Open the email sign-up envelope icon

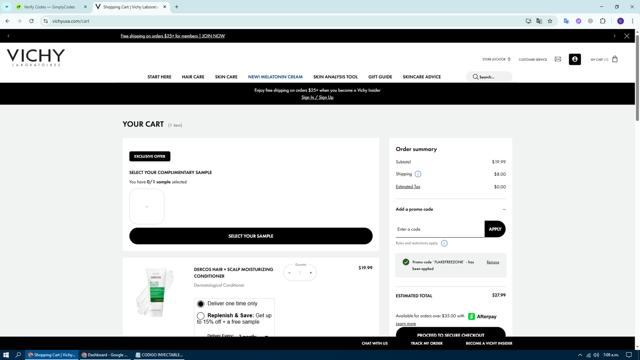click(558, 59)
